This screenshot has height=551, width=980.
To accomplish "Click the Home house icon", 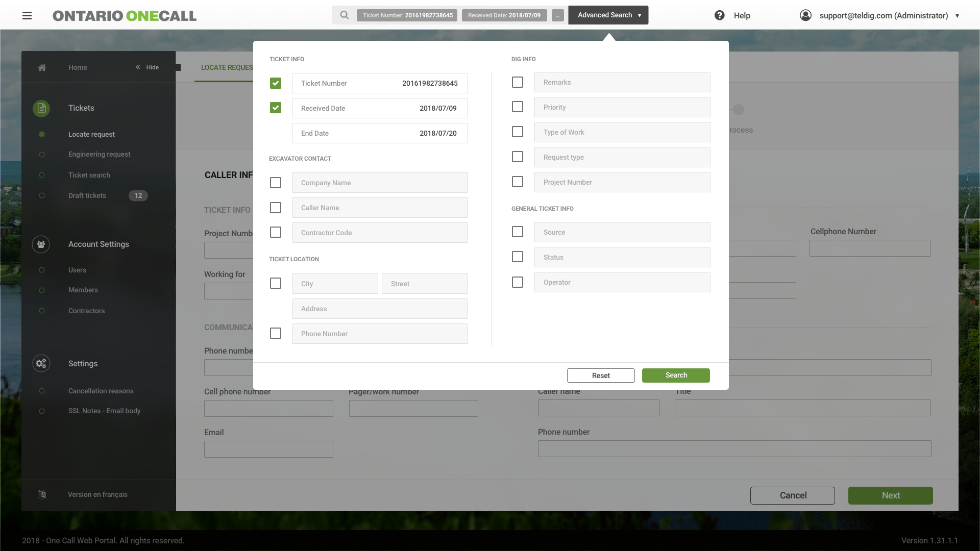I will 42,67.
